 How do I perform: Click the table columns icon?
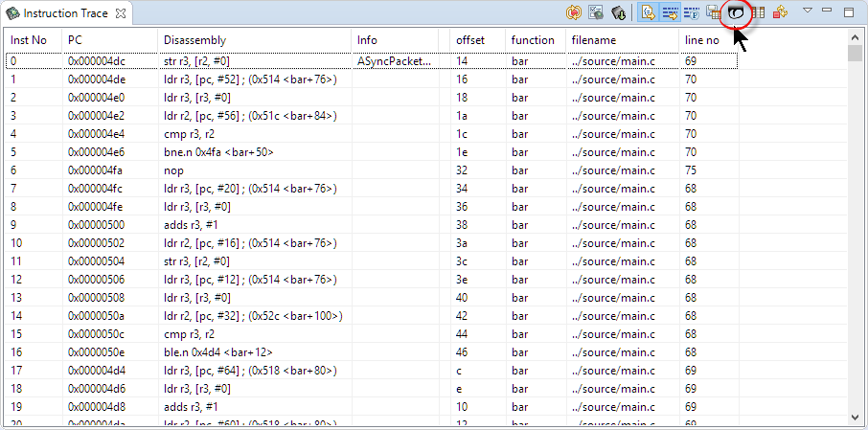click(x=758, y=12)
